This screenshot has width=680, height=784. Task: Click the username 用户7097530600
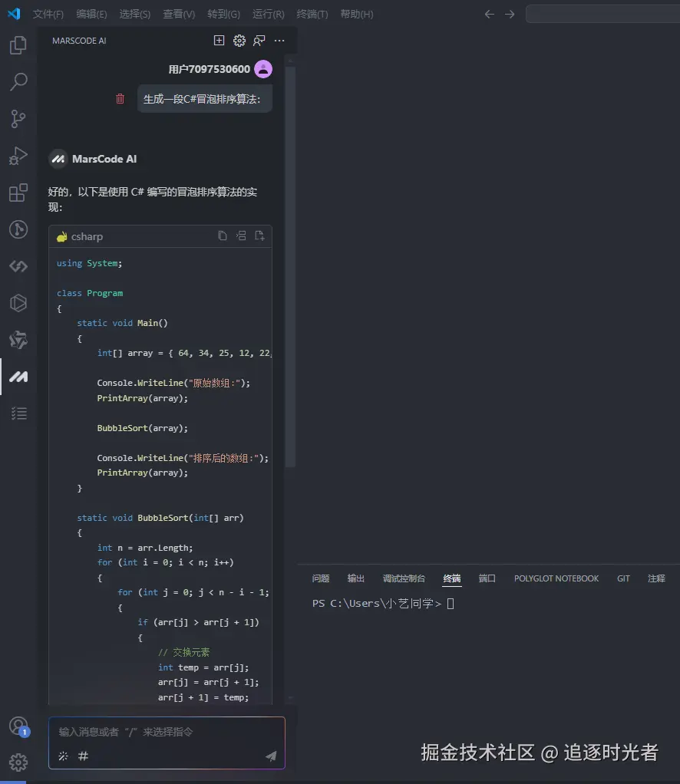210,69
